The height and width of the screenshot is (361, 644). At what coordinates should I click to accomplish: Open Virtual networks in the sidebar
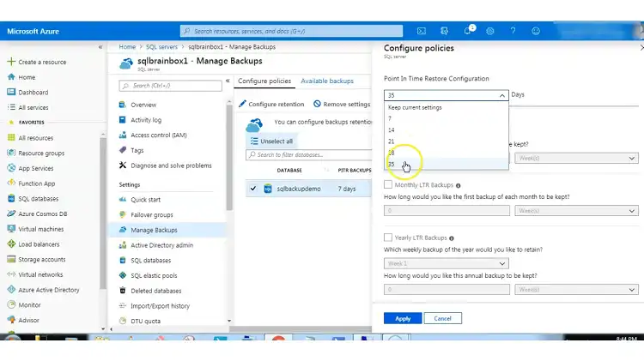40,274
